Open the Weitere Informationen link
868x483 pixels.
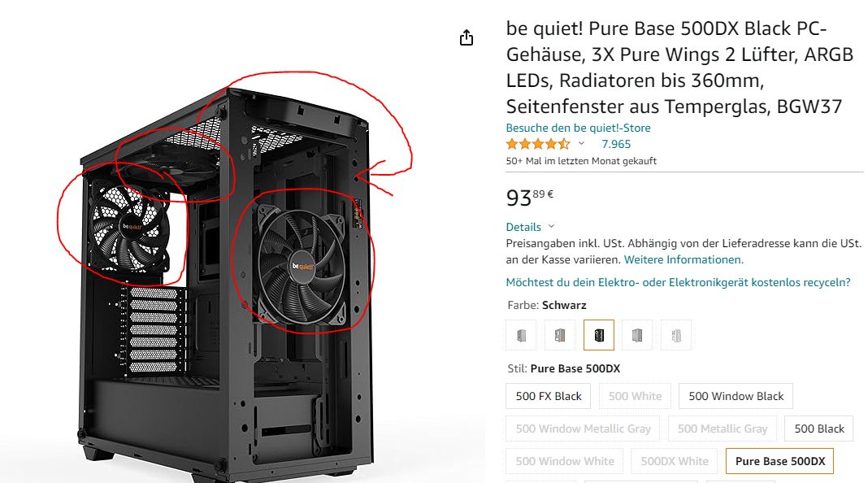684,259
